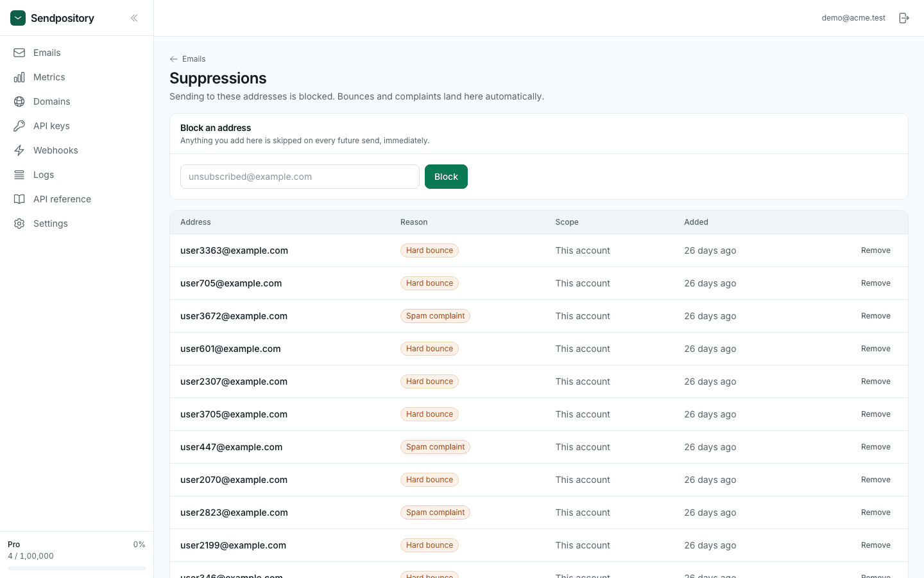Click "26 days ago" in user2307@example.com row
This screenshot has height=578, width=924.
tap(710, 381)
